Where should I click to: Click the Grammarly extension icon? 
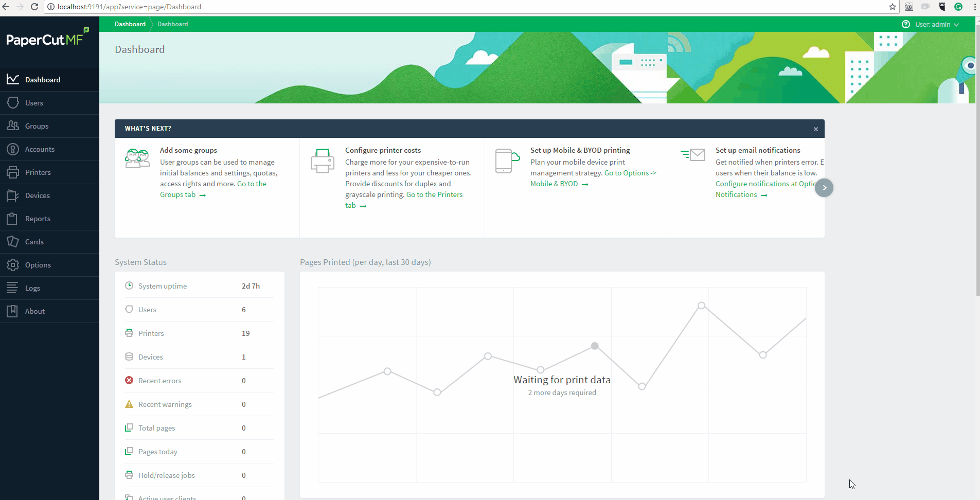pyautogui.click(x=958, y=7)
